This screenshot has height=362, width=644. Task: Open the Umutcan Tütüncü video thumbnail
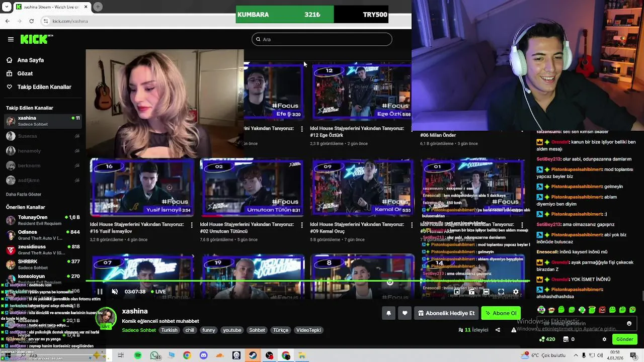point(252,188)
